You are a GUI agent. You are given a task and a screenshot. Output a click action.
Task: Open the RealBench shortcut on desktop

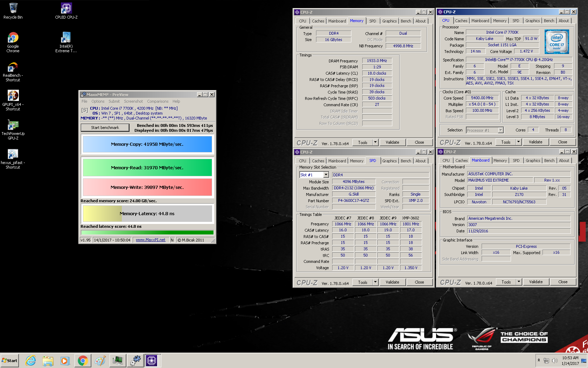pyautogui.click(x=13, y=72)
